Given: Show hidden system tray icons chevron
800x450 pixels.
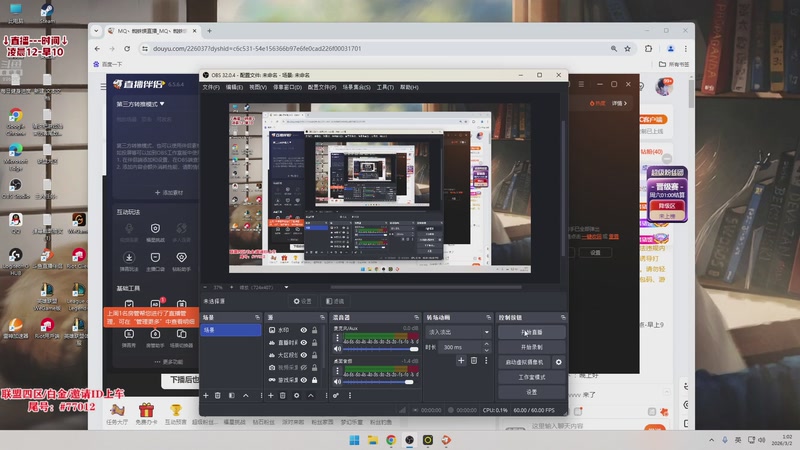Looking at the screenshot, I should 711,440.
